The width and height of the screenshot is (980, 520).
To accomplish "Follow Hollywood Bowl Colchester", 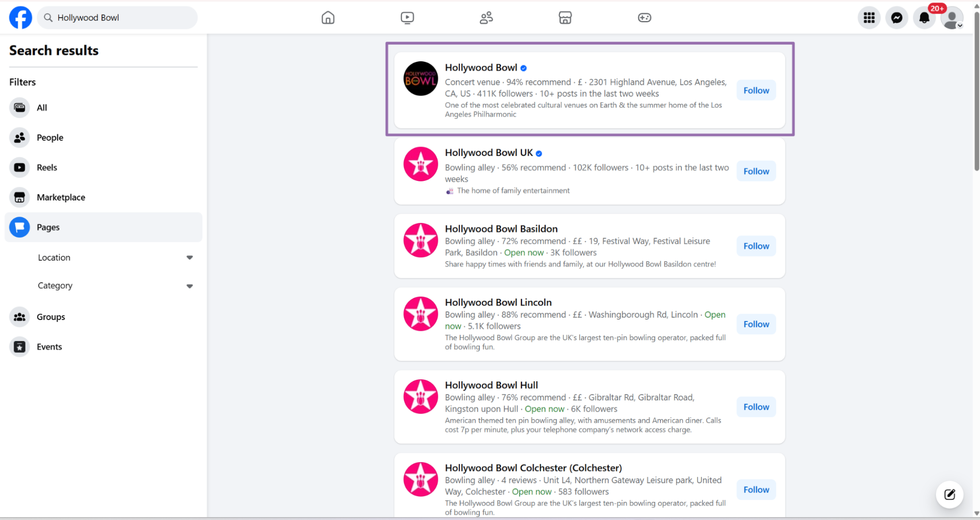I will pos(756,490).
